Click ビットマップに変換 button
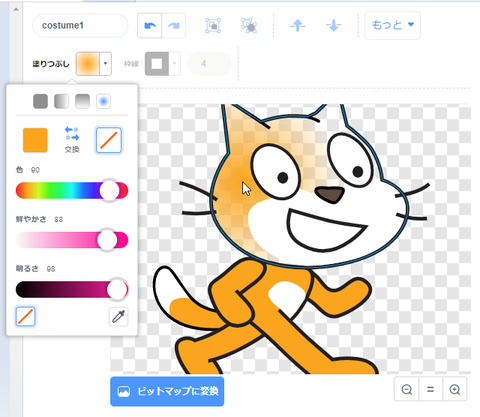The width and height of the screenshot is (480, 417). [x=167, y=391]
